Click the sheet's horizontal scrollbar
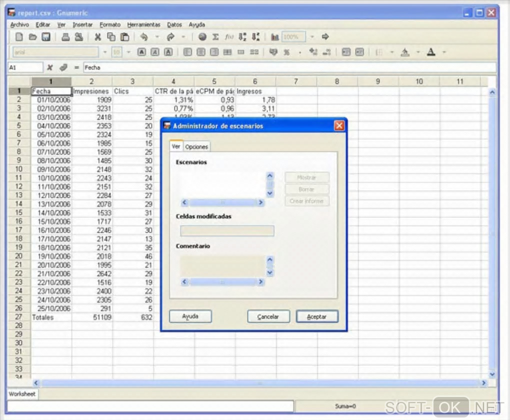Screen dimensions: 510x420 pyautogui.click(x=260, y=383)
